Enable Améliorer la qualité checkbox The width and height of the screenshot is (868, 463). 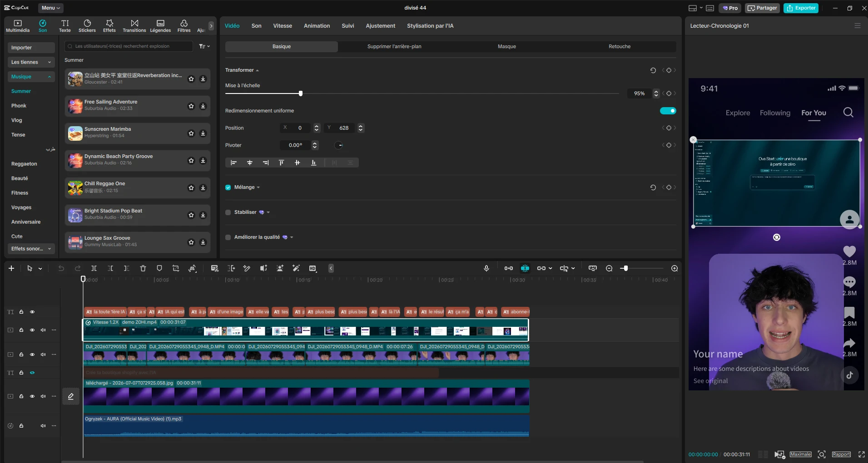[x=228, y=237]
